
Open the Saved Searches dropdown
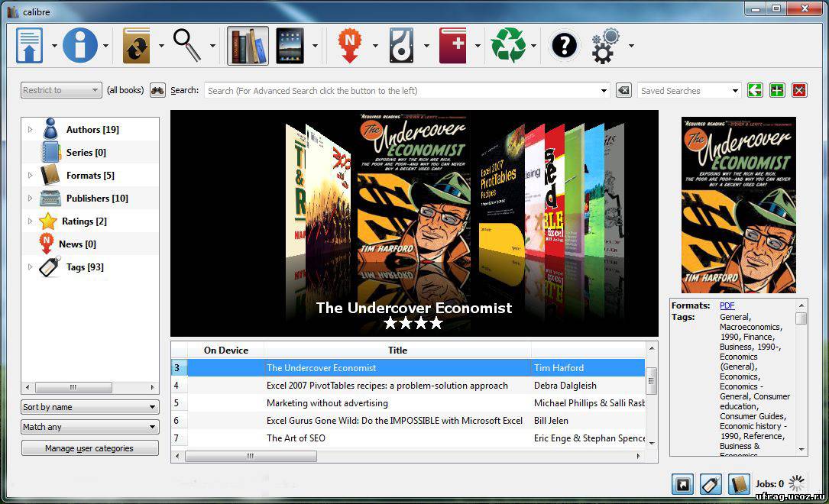point(689,90)
